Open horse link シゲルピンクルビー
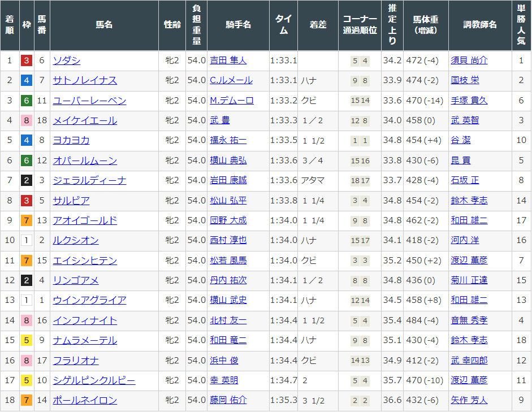 coord(94,381)
